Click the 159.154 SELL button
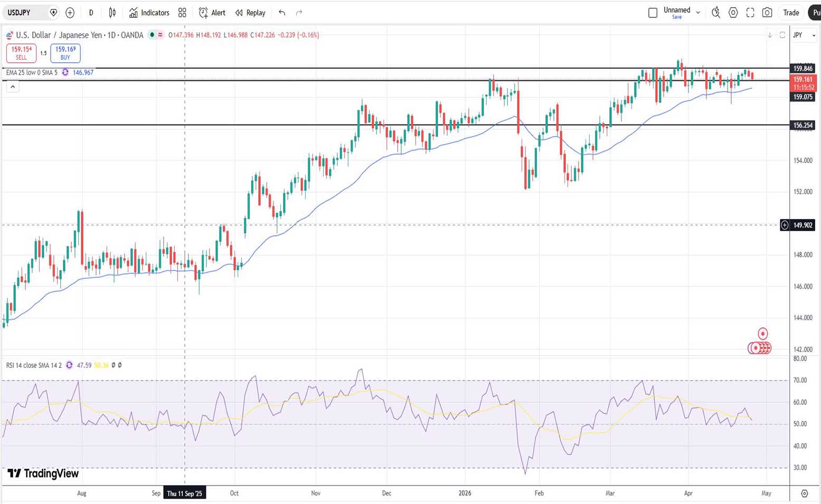The width and height of the screenshot is (821, 504). coord(21,53)
